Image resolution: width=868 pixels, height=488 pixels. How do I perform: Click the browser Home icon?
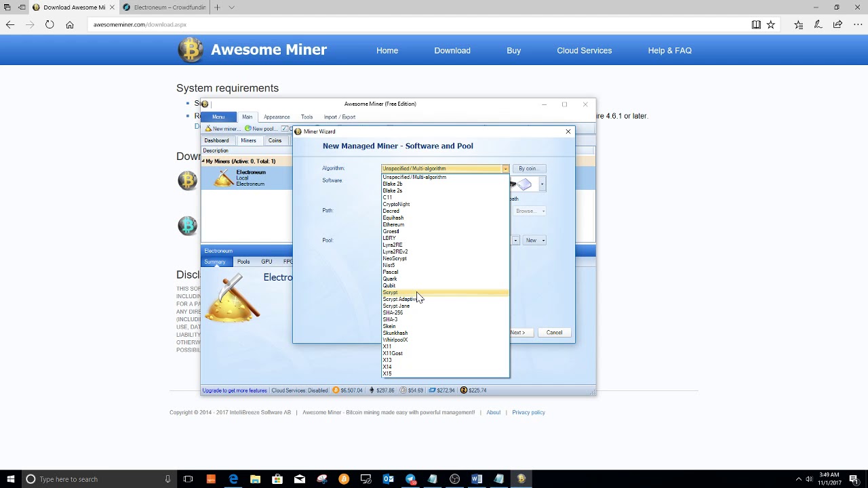[x=69, y=24]
